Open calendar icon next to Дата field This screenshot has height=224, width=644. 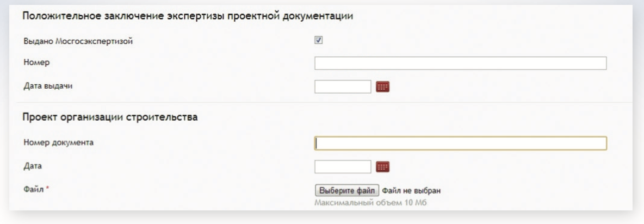click(x=382, y=166)
